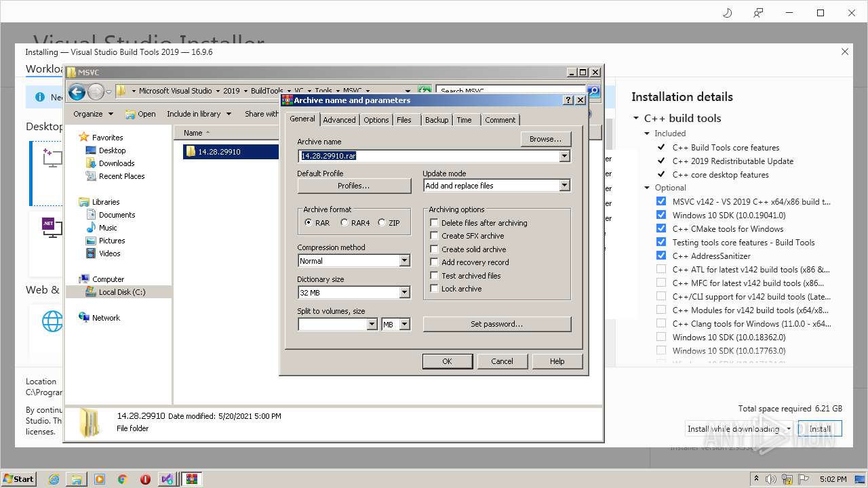The image size is (868, 488).
Task: Click the Help question mark in the archive dialog title bar
Action: [x=568, y=100]
